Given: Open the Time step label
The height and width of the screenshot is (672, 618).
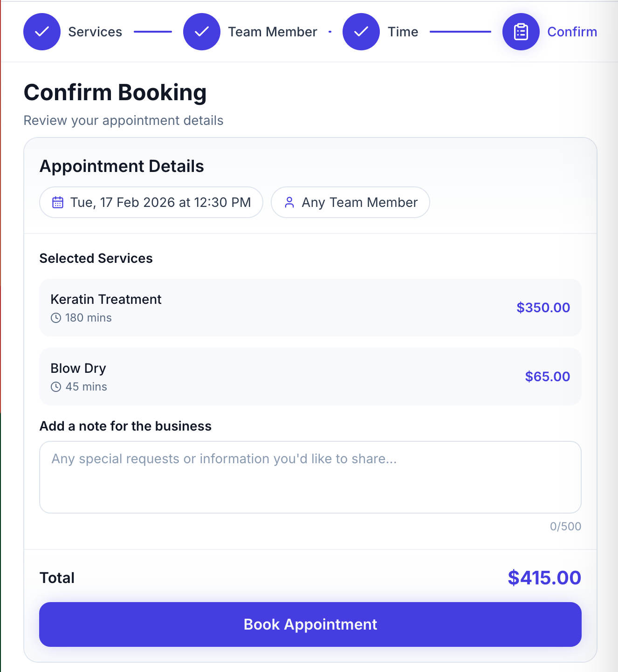Looking at the screenshot, I should coord(403,32).
